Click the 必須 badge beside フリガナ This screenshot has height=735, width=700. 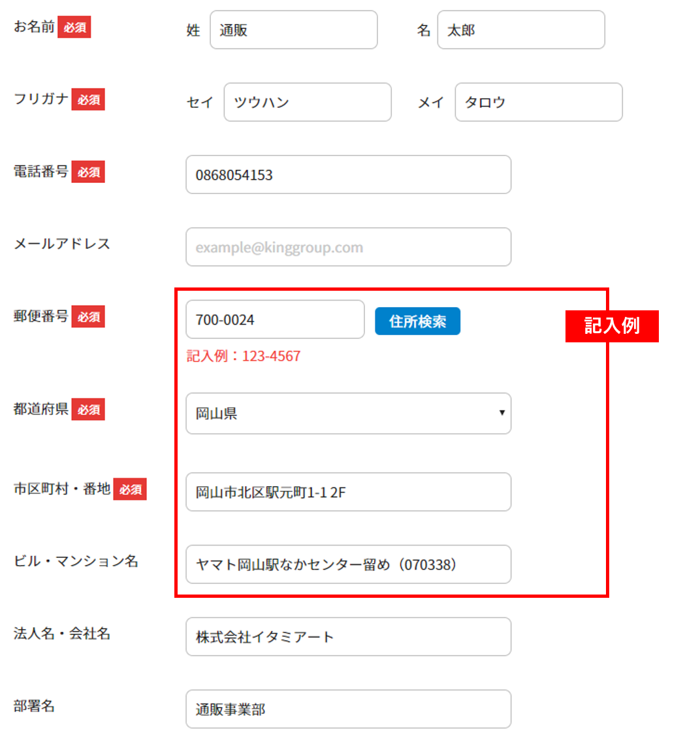(x=88, y=100)
